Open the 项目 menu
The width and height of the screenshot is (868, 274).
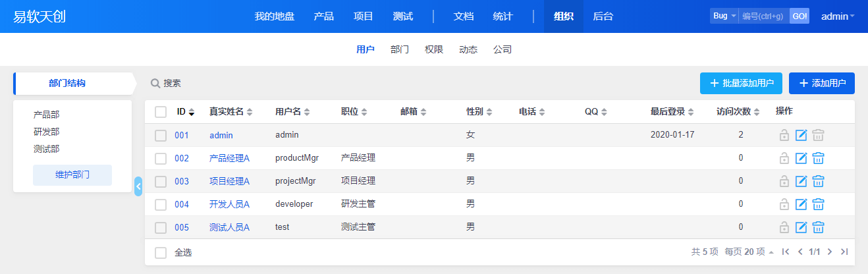tap(364, 16)
